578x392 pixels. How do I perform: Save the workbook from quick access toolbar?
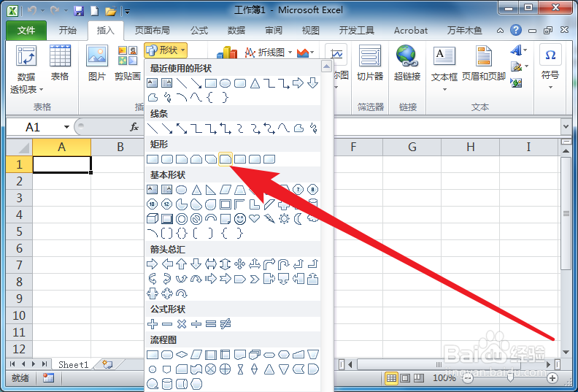79,11
